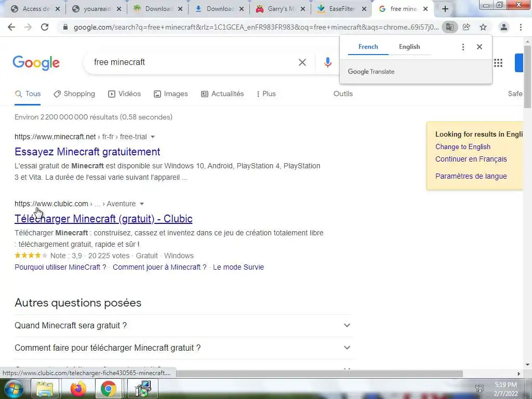The height and width of the screenshot is (399, 532).
Task: Open the Outils search tools
Action: 343,94
